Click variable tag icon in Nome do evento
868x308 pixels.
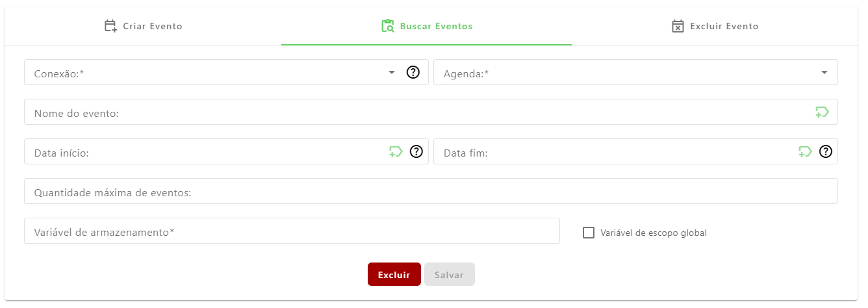[822, 112]
